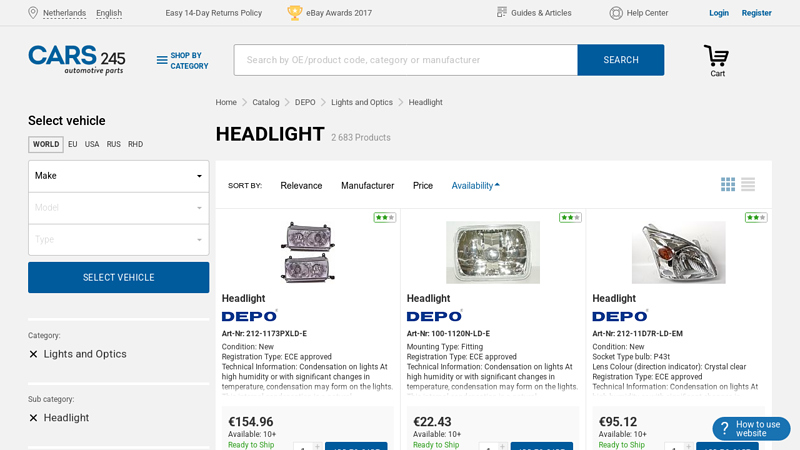Click the Help Center lifebuoy icon
This screenshot has height=450, width=800.
tap(616, 13)
